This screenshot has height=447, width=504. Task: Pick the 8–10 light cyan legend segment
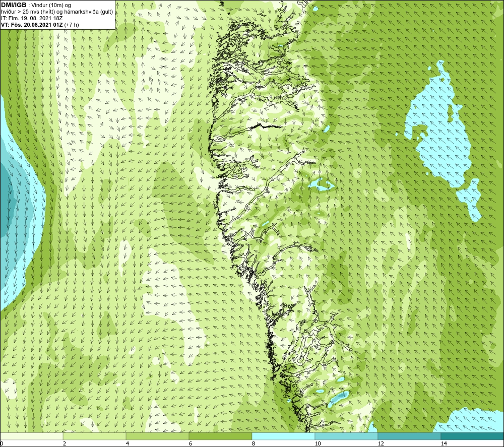[283, 436]
